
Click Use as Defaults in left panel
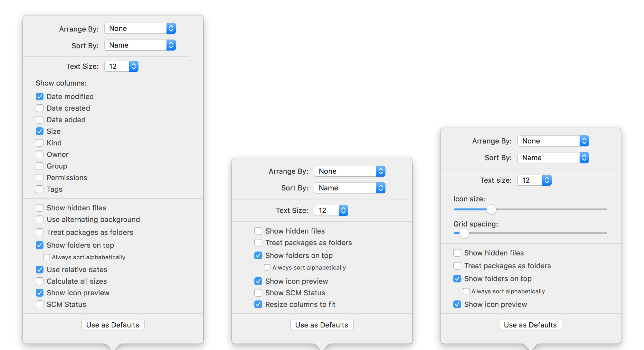click(x=113, y=325)
